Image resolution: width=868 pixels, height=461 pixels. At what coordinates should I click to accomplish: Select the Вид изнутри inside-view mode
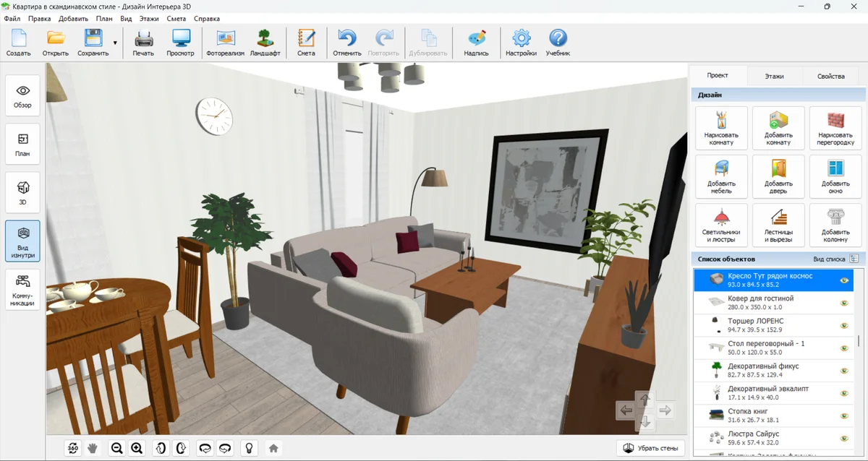[x=22, y=241]
